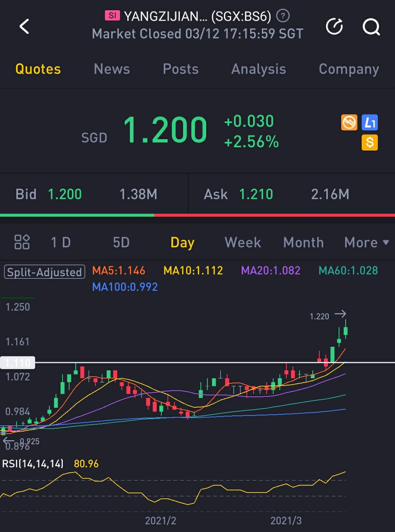The height and width of the screenshot is (532, 395).
Task: Expand the More periods dropdown
Action: [366, 242]
